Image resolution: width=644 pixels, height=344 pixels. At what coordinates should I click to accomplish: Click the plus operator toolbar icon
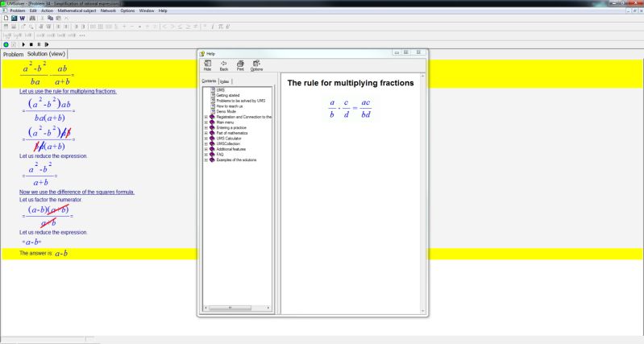point(124,27)
